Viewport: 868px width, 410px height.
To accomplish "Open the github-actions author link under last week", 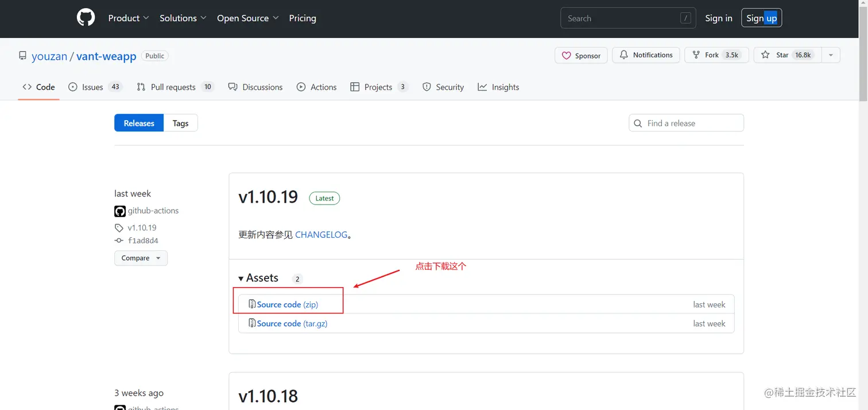I will click(x=153, y=211).
